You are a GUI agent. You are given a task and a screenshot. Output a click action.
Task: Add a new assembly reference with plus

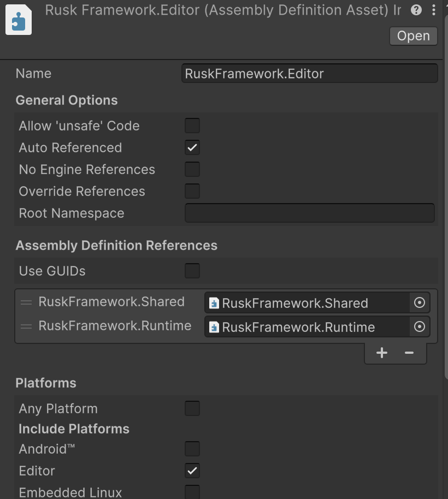pos(382,353)
